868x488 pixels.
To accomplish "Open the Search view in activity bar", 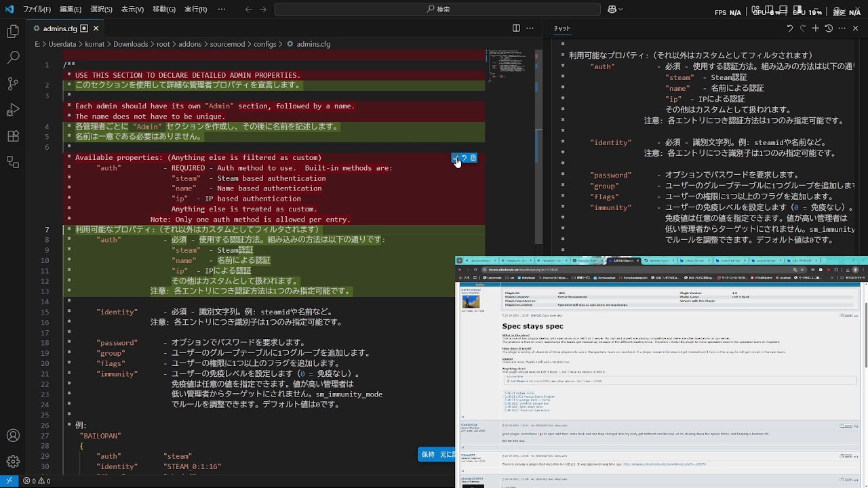I will (x=13, y=58).
